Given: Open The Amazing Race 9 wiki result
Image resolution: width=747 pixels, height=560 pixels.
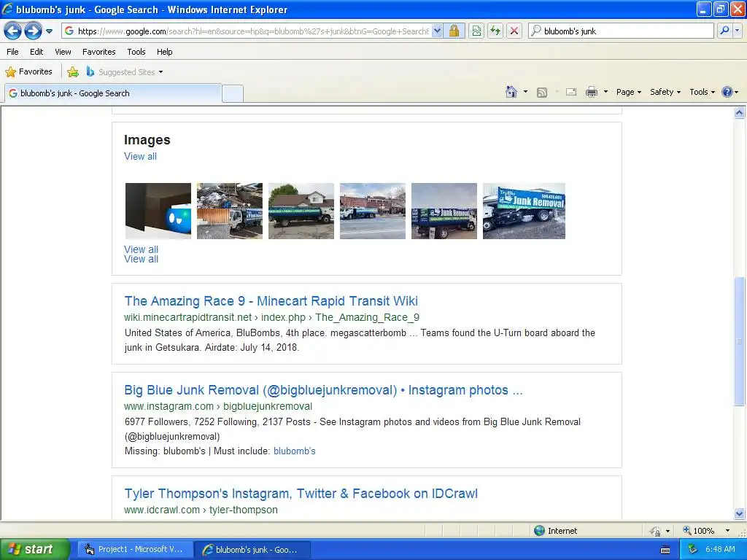Looking at the screenshot, I should 271,301.
